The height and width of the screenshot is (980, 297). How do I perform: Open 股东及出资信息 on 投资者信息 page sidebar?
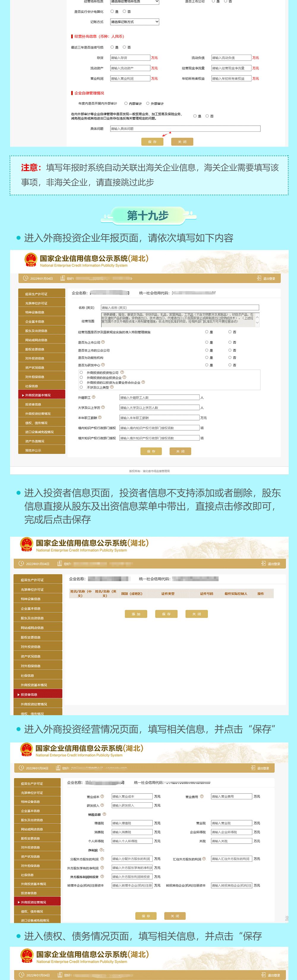tap(38, 618)
